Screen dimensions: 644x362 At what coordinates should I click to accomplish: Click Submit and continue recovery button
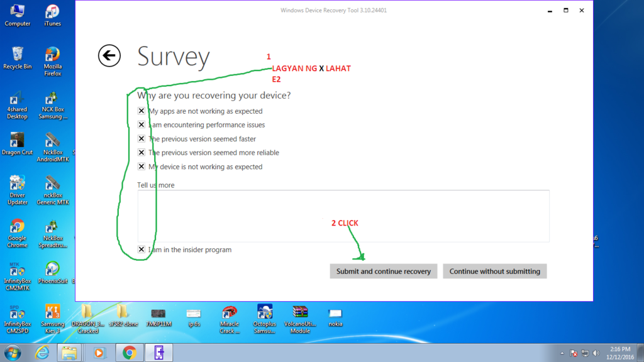point(383,271)
